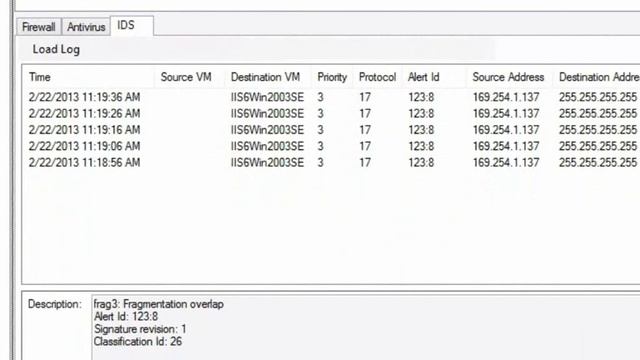Click destination 255.255.255.255 in 11:19:36 row
Screen dimensions: 640x360
pyautogui.click(x=598, y=97)
